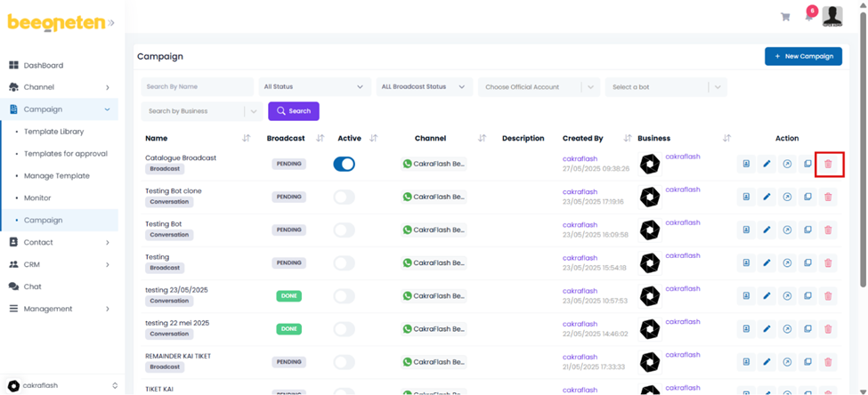
Task: Enable the Testing Bot clone active toggle
Action: point(344,197)
